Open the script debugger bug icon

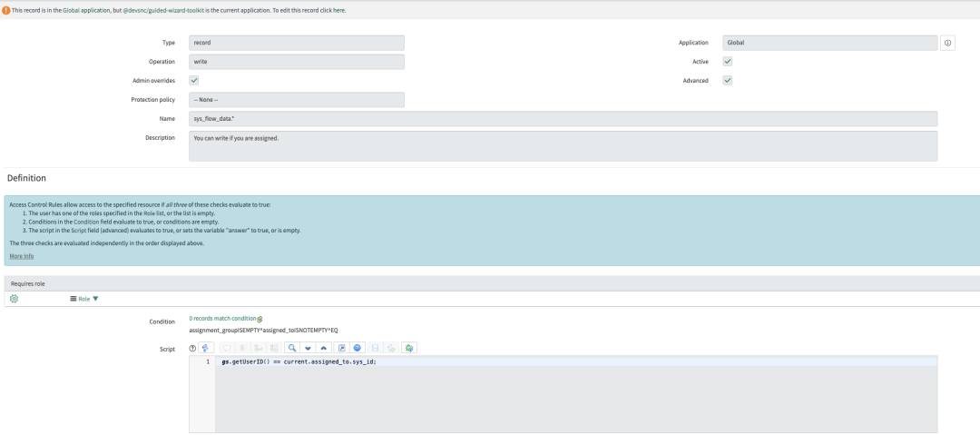409,348
